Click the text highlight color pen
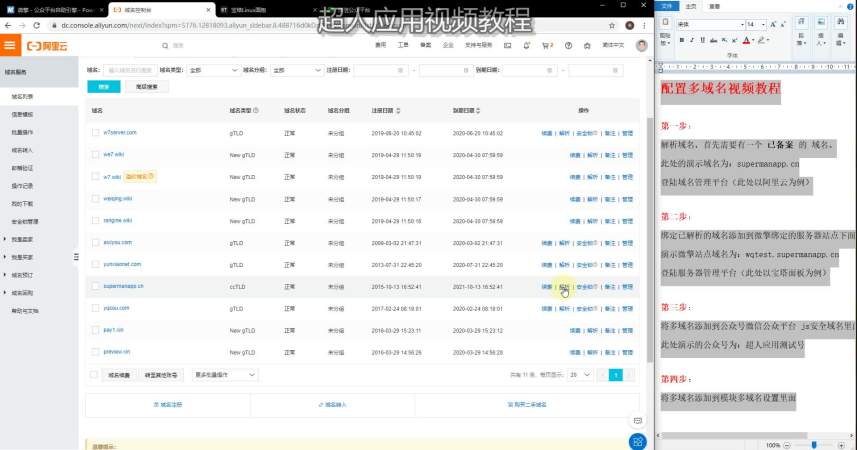Viewport: 857px width, 450px height. [761, 40]
